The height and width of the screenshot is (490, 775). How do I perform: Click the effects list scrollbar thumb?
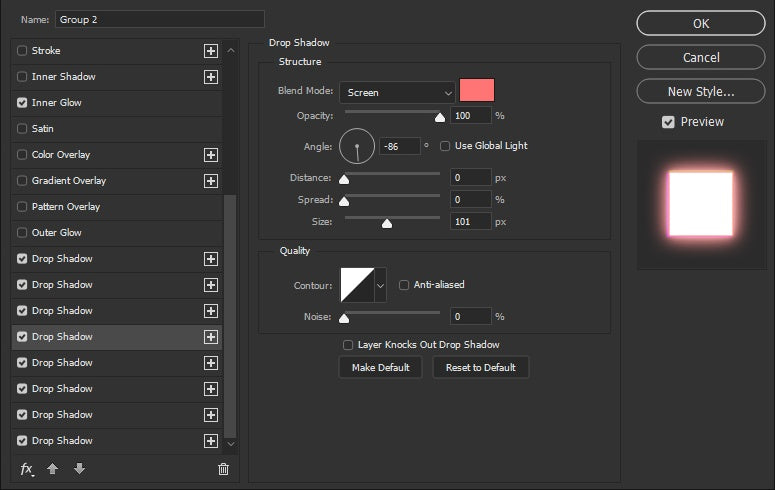point(230,316)
